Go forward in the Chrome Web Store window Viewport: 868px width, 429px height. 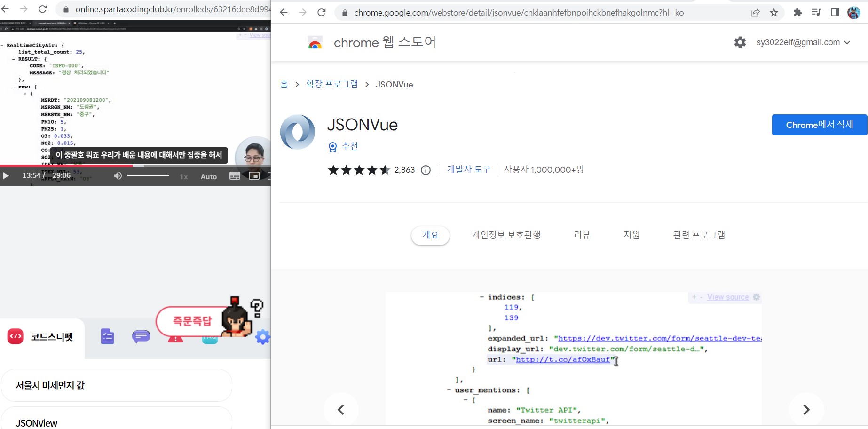pyautogui.click(x=302, y=13)
